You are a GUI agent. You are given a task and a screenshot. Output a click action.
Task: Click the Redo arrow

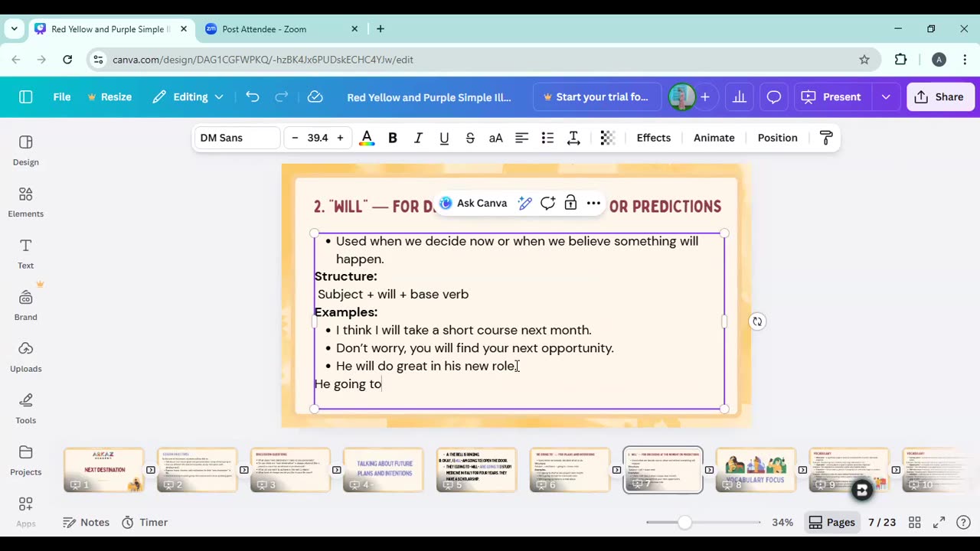[281, 97]
